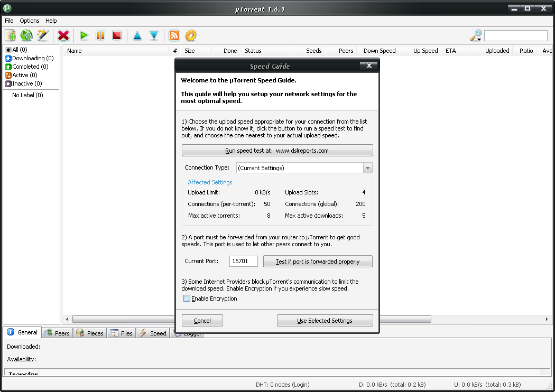This screenshot has width=555, height=392.
Task: Open the search engine magnifier dropdown
Action: tap(476, 35)
